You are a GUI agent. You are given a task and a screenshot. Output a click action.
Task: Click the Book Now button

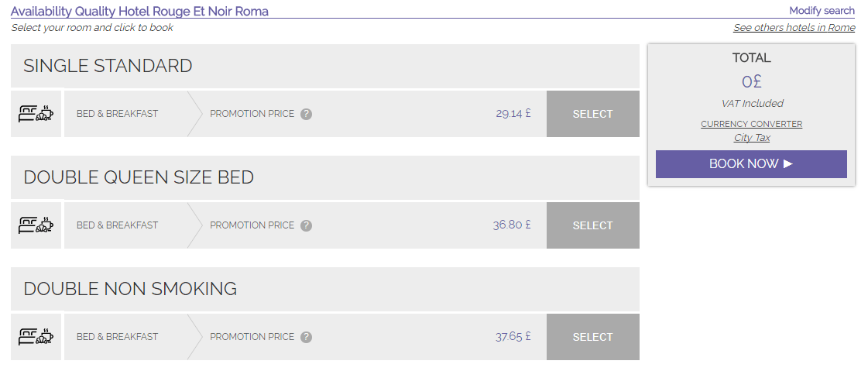point(751,164)
